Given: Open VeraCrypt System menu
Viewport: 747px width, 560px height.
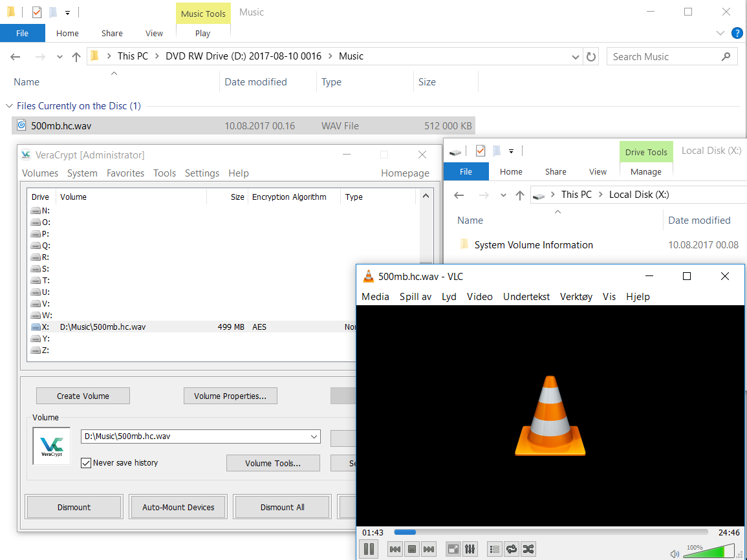Looking at the screenshot, I should point(82,173).
